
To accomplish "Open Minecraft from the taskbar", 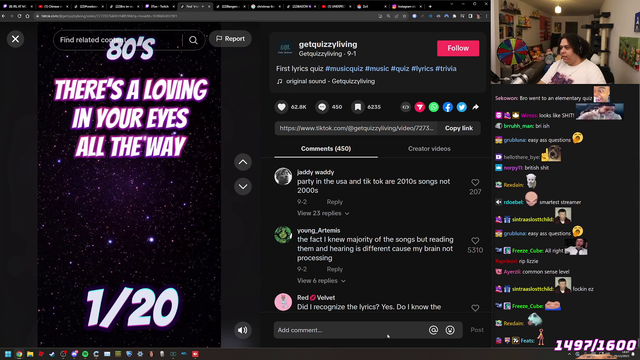I will click(x=118, y=354).
